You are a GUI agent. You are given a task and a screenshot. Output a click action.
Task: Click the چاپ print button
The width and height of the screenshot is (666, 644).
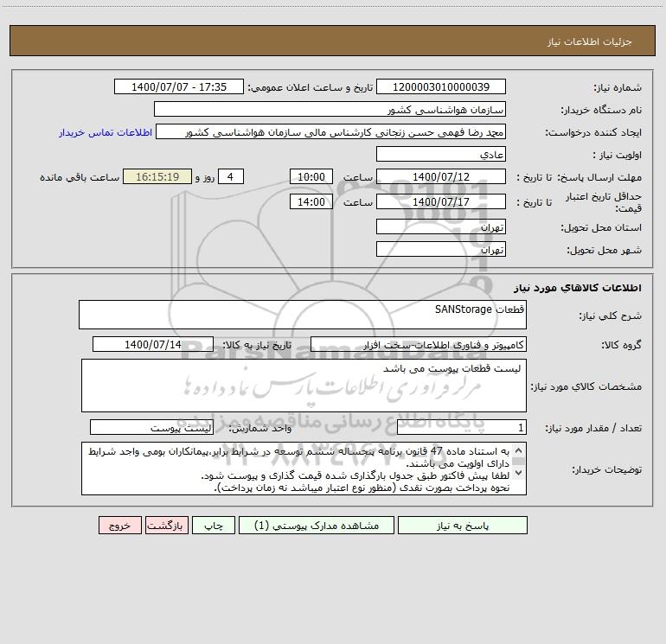(214, 525)
